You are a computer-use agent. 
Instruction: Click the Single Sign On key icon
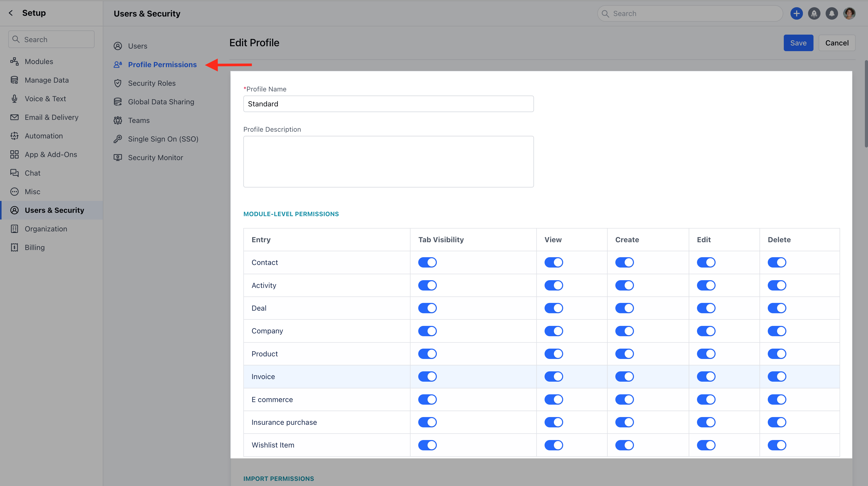pos(118,139)
